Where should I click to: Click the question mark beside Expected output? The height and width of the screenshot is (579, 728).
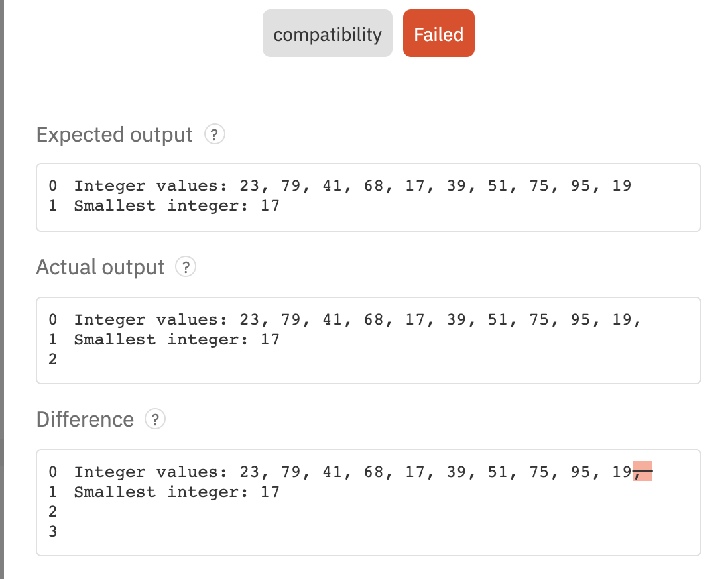(x=215, y=134)
